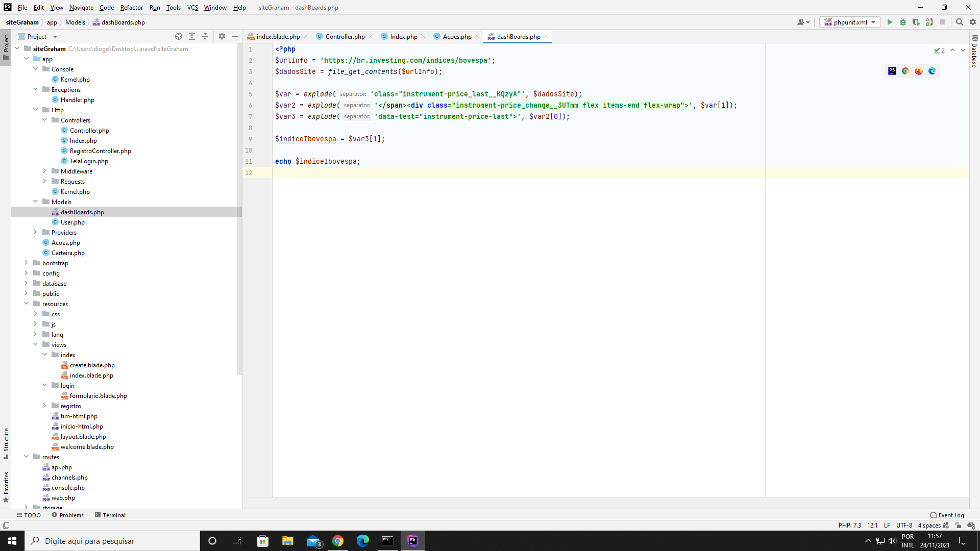Open file preview in Chrome
The image size is (980, 551).
tap(905, 71)
